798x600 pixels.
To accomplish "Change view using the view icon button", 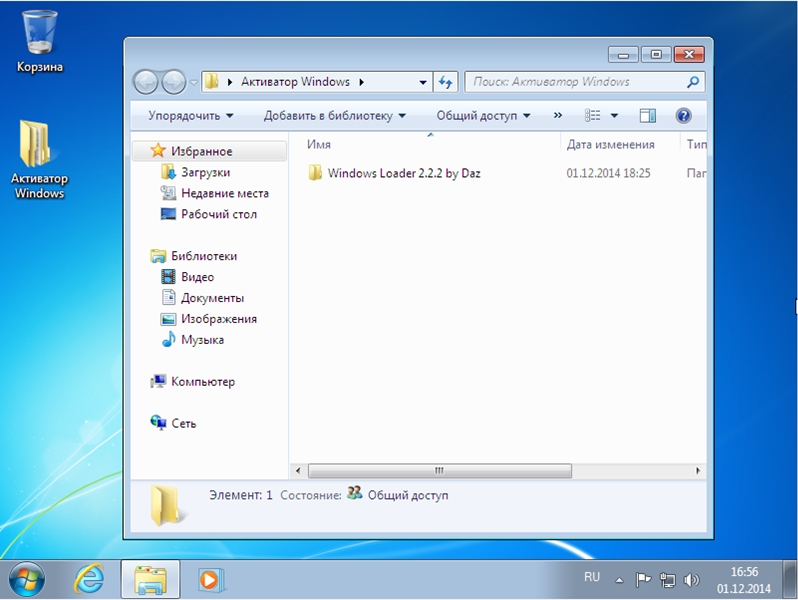I will coord(592,116).
